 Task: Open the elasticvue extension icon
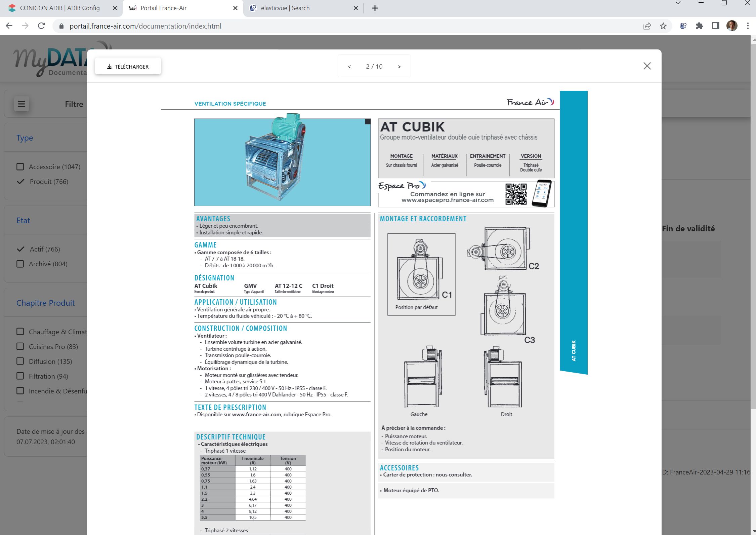[683, 26]
